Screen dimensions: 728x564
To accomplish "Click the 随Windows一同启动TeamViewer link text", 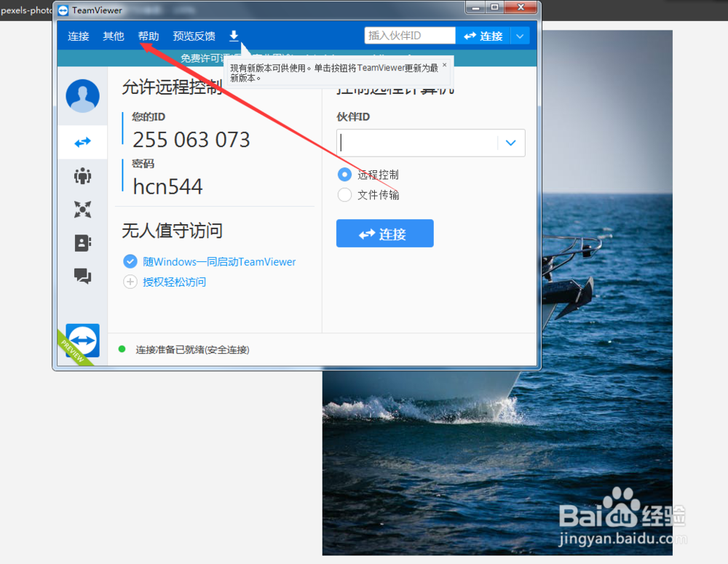I will pos(219,262).
